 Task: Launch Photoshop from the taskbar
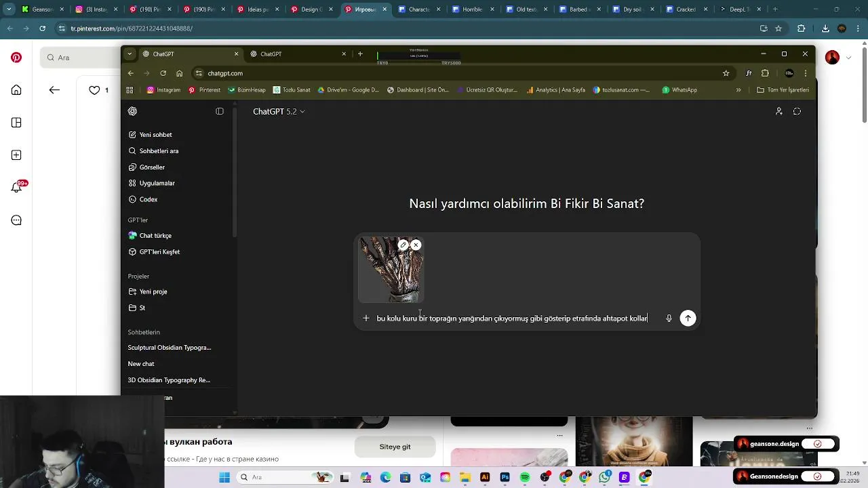505,477
